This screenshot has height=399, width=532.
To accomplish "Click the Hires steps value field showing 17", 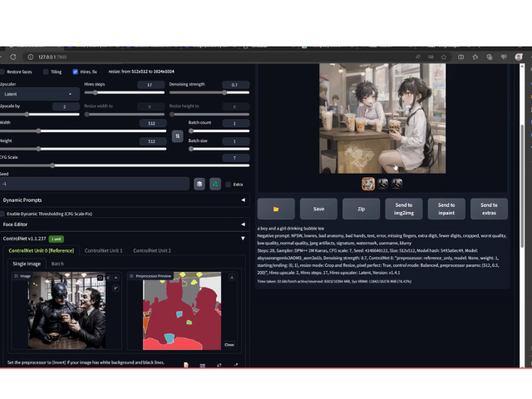I will 151,85.
